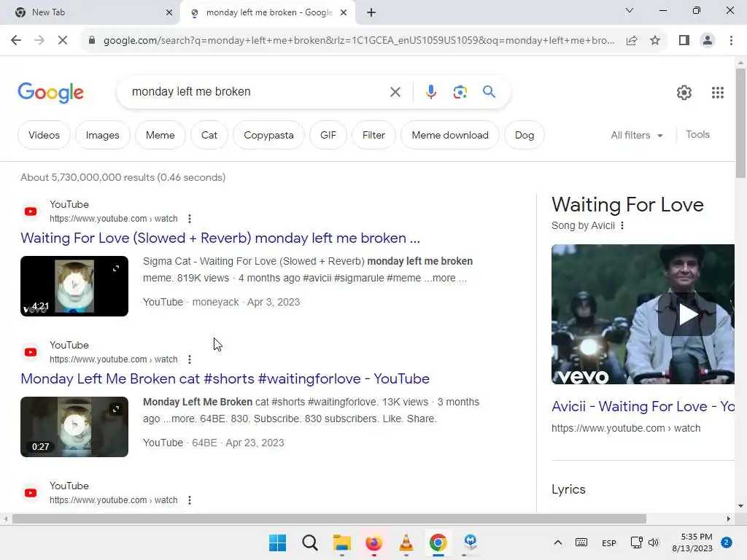Select the Meme filter chip
747x560 pixels.
tap(160, 135)
